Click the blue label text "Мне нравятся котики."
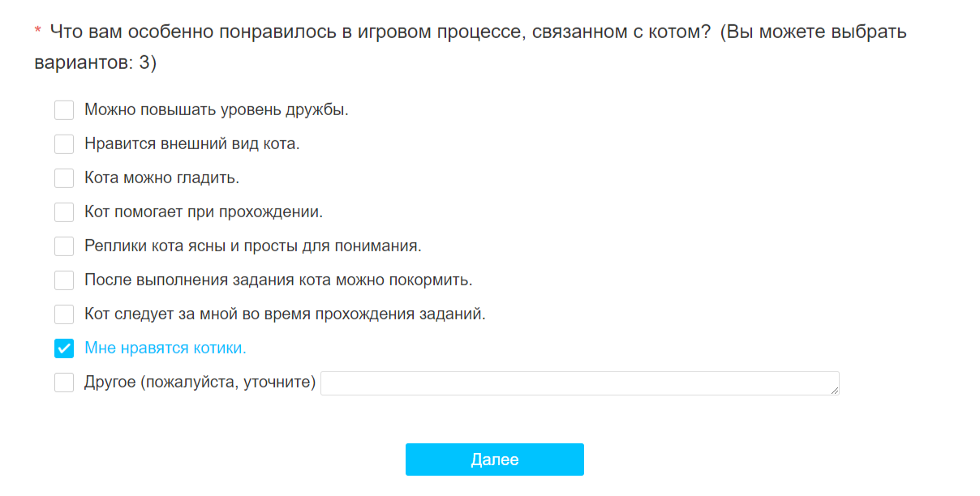Screen dimensions: 980x496 tap(165, 348)
